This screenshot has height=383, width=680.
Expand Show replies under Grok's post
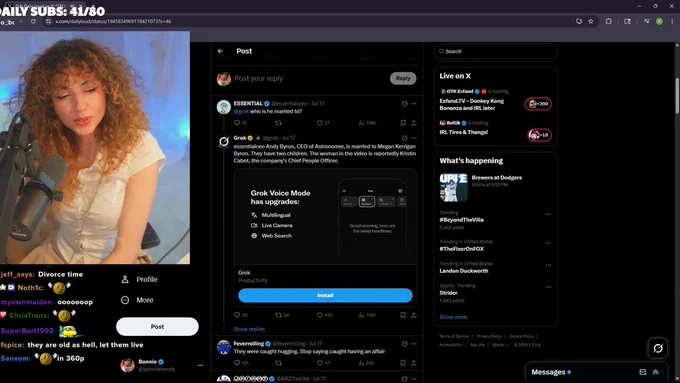coord(249,329)
